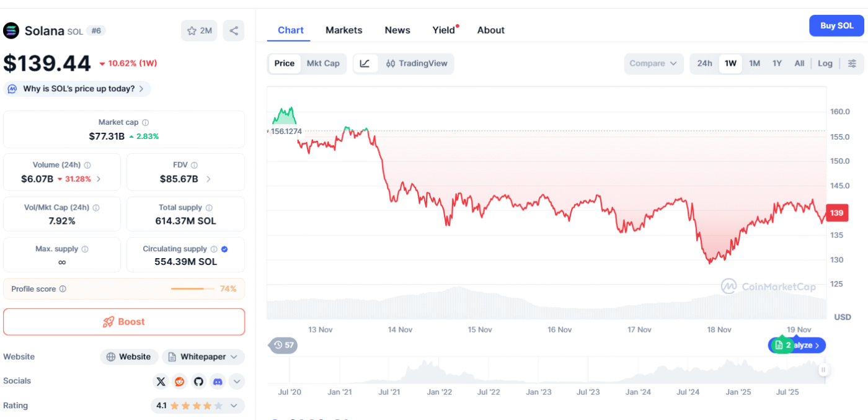Open the Discord social link

tap(218, 382)
